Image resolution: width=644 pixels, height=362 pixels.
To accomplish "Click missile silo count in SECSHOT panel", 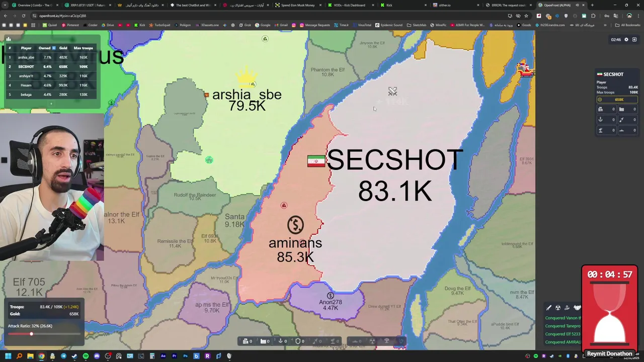I will point(628,120).
